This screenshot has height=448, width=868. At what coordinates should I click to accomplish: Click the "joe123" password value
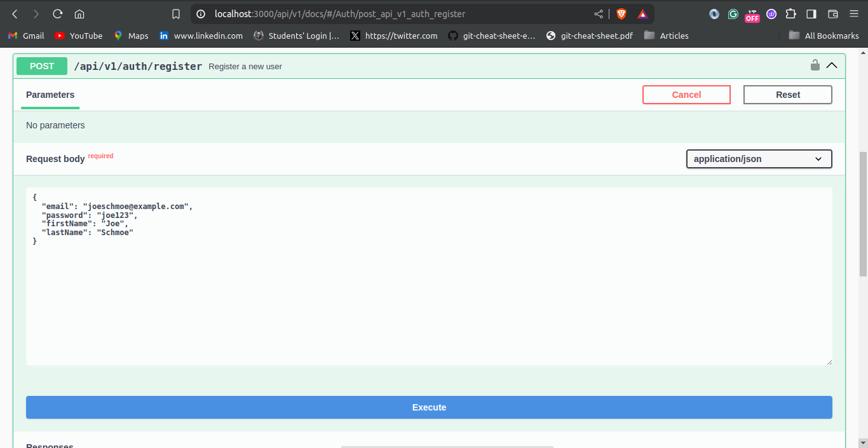(x=117, y=215)
